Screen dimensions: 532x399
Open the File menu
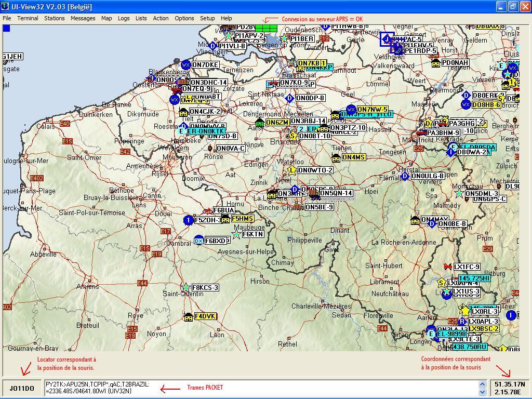[7, 18]
